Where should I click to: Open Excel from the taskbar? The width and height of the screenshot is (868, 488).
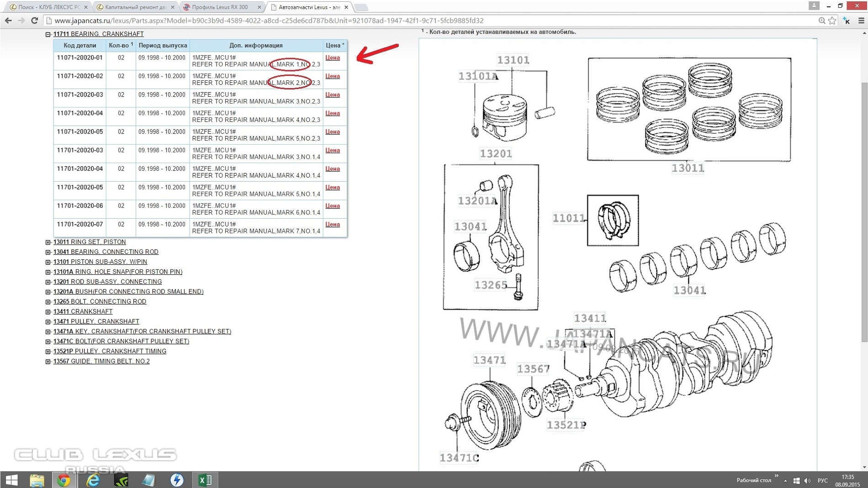coord(205,480)
